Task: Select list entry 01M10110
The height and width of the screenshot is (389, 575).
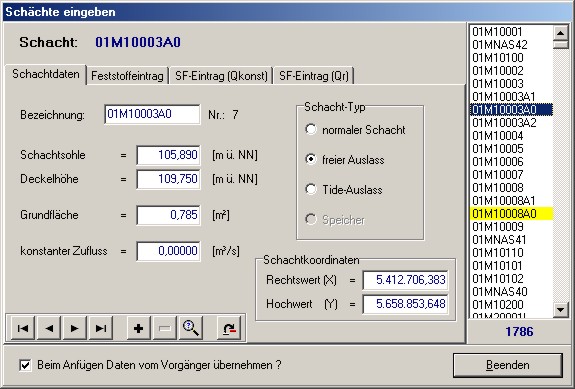Action: [511, 253]
